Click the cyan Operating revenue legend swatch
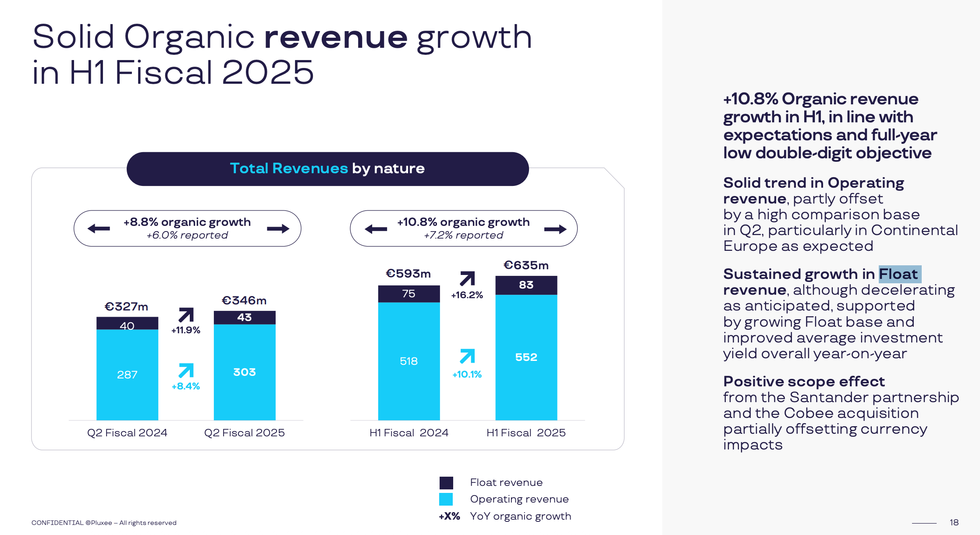This screenshot has width=980, height=535. click(x=446, y=499)
